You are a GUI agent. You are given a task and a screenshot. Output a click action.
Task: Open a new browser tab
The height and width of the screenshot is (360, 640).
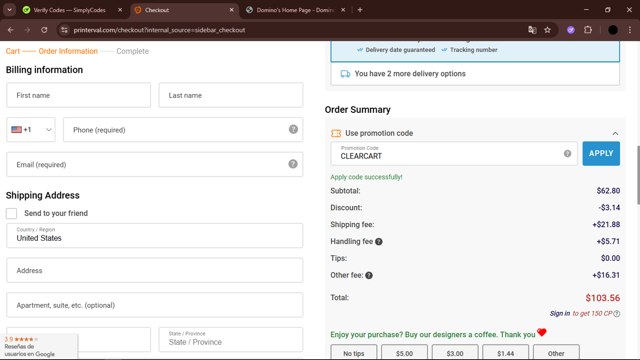pos(360,10)
